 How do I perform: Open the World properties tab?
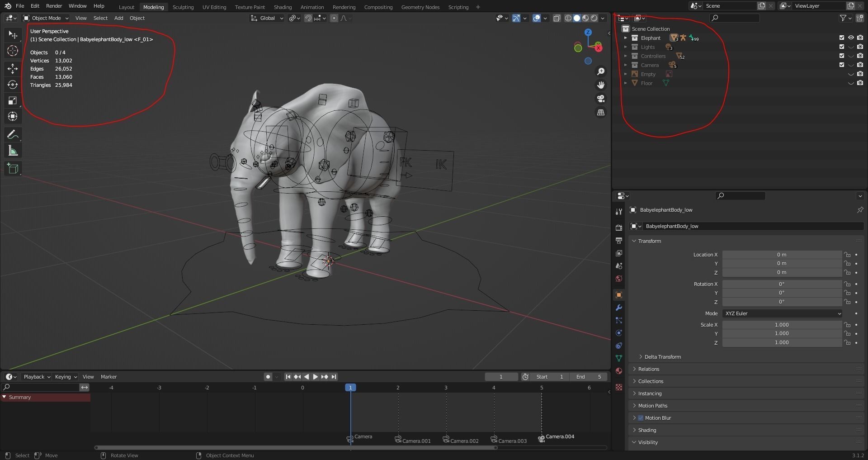coord(619,279)
